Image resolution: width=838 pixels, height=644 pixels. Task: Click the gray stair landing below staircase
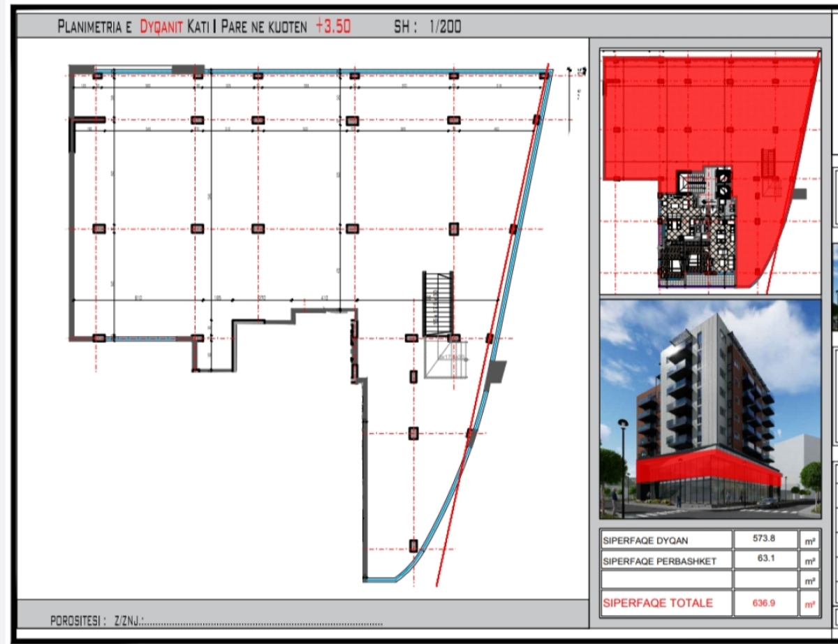pyautogui.click(x=445, y=360)
